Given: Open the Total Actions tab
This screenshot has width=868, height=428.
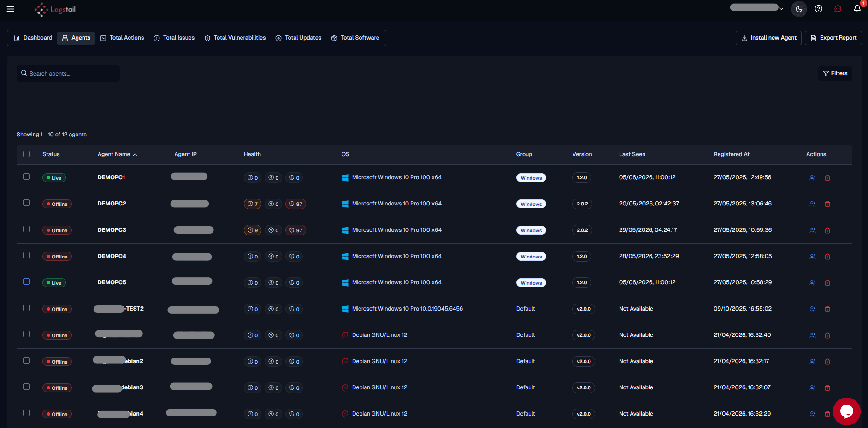Looking at the screenshot, I should point(122,38).
